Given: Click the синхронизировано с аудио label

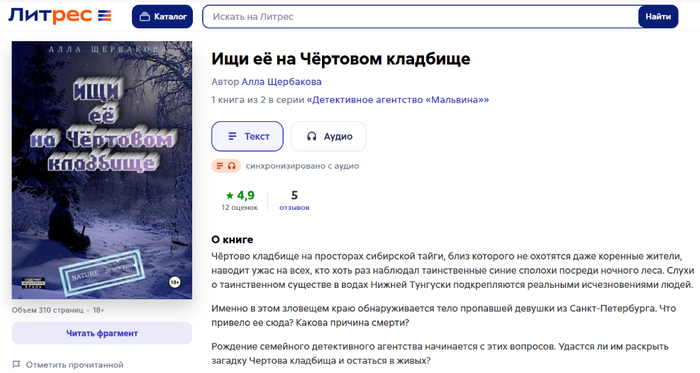Looking at the screenshot, I should coord(302,166).
